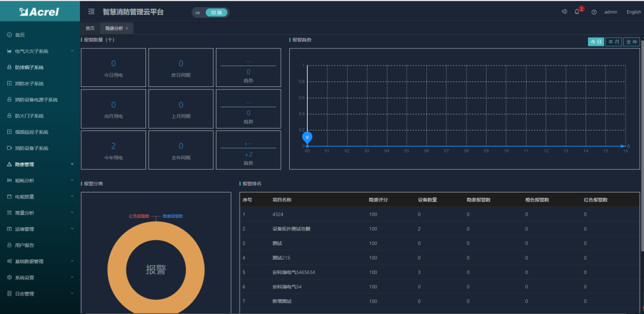
Task: Expand the 电气火灾子系统 menu chevron
Action: (x=72, y=51)
